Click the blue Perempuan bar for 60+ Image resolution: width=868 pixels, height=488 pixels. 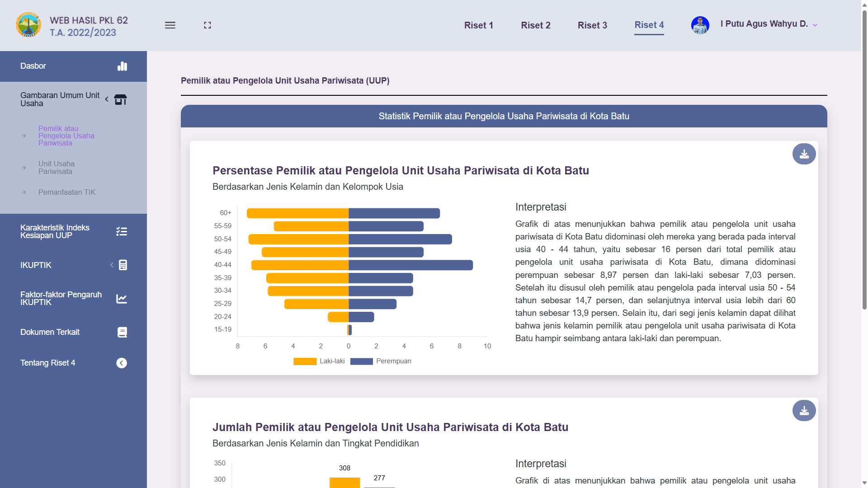(x=394, y=213)
